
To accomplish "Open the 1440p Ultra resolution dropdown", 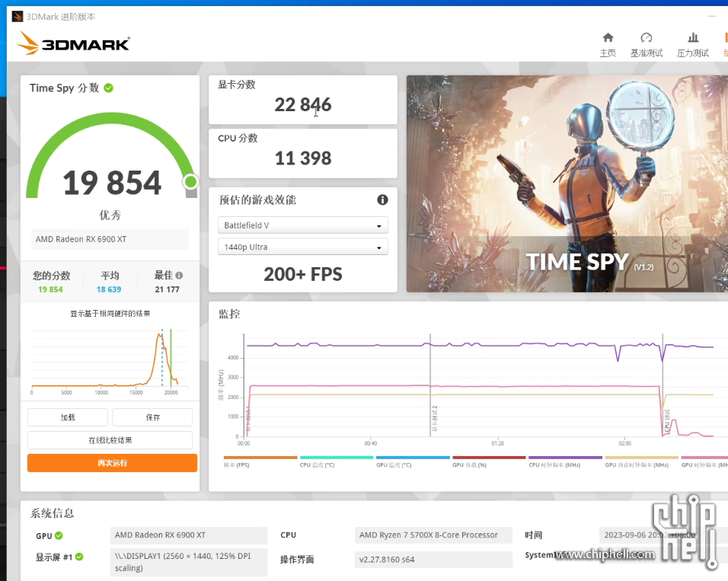I will 303,247.
